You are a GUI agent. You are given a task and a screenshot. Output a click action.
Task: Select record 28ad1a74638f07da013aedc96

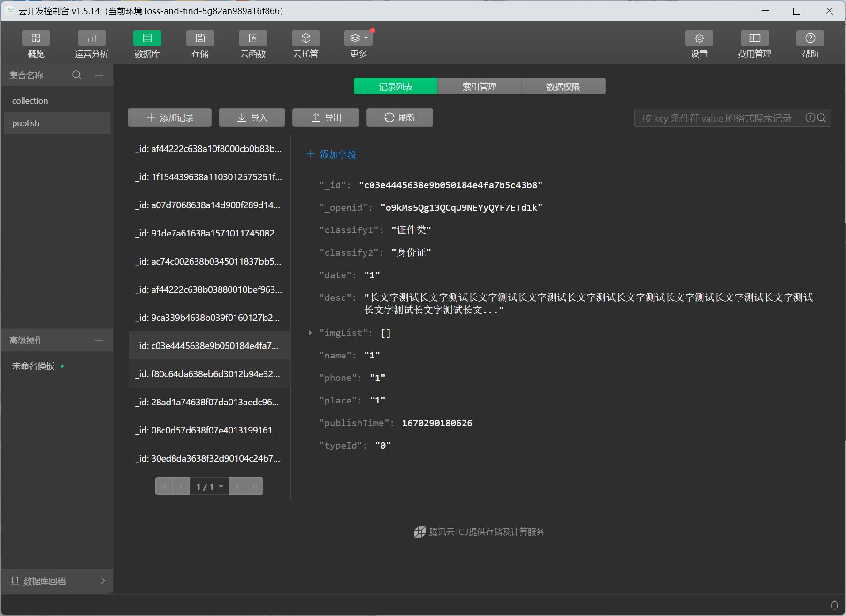point(209,402)
